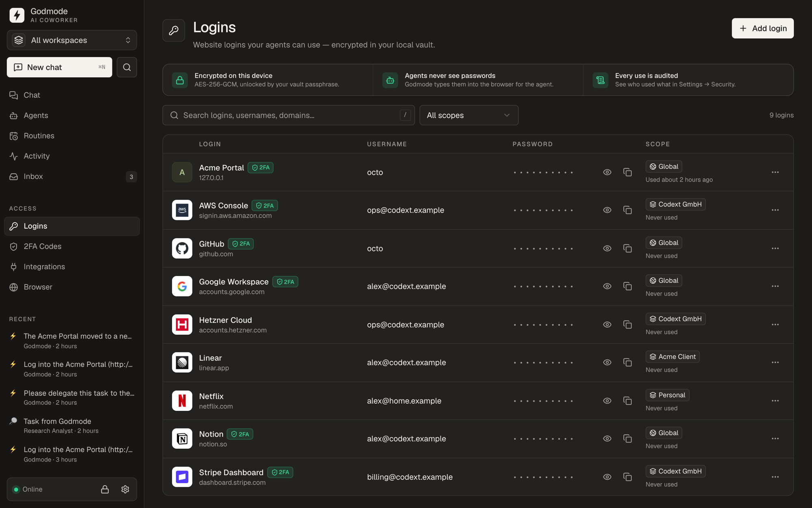812x508 pixels.
Task: Open more options for Netflix
Action: point(775,401)
